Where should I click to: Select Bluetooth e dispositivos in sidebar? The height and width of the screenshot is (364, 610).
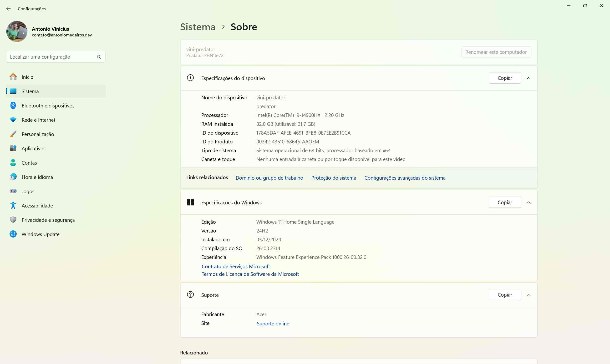[x=56, y=106]
